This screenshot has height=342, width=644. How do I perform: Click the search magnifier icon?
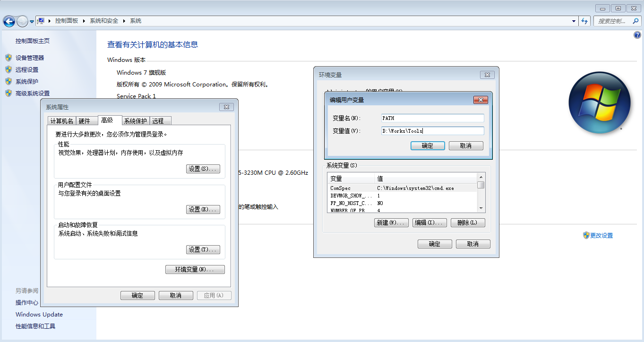point(635,21)
